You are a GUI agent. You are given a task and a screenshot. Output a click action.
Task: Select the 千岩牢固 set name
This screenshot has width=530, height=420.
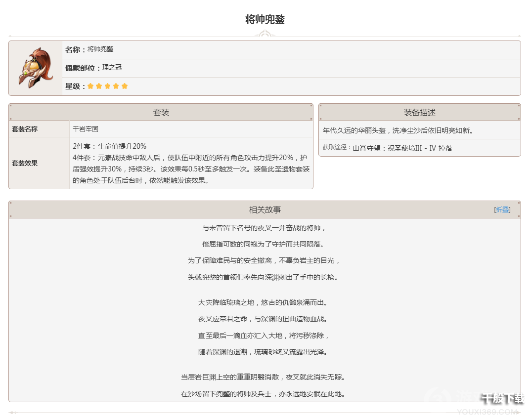(86, 129)
